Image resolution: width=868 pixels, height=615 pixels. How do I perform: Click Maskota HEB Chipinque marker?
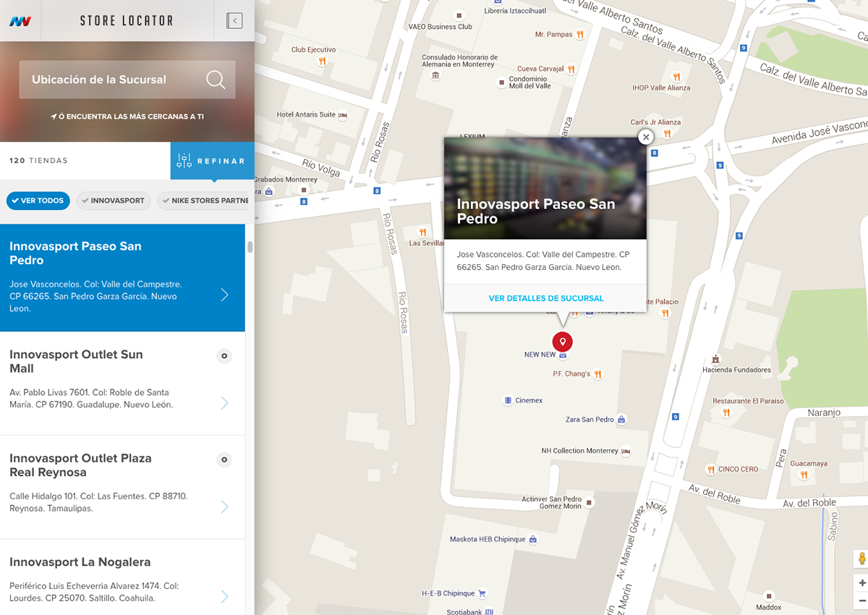pos(533,539)
